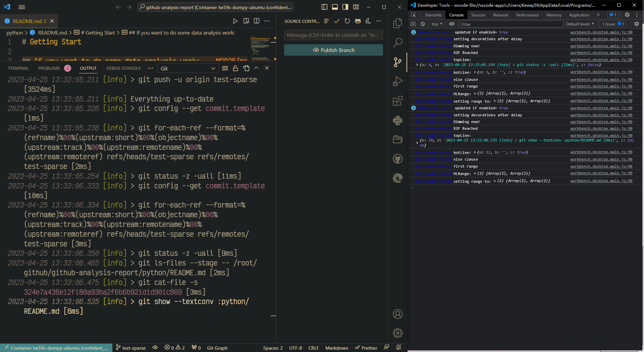
Task: Open Git Graph from the status bar
Action: pos(217,348)
